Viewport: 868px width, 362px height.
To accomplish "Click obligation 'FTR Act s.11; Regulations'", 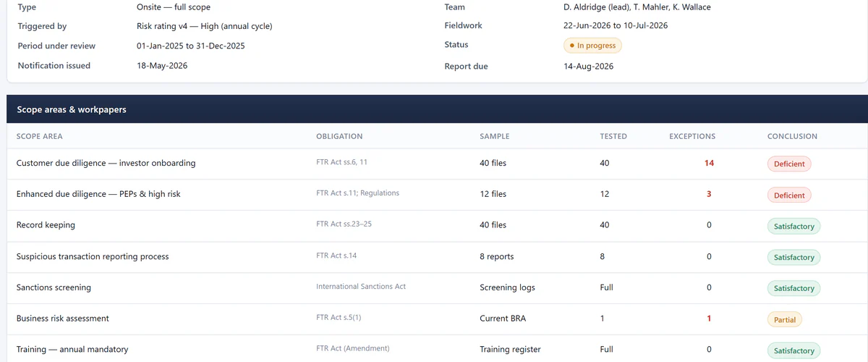I will click(357, 193).
